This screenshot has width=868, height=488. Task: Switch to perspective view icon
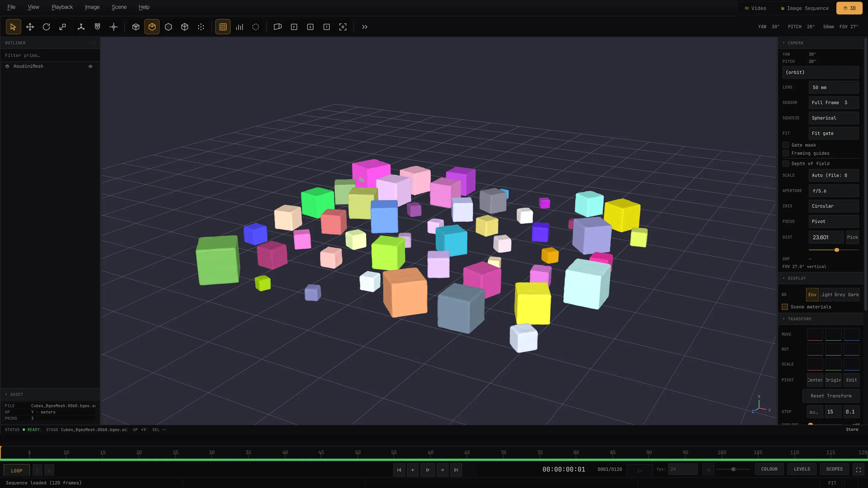coord(278,27)
